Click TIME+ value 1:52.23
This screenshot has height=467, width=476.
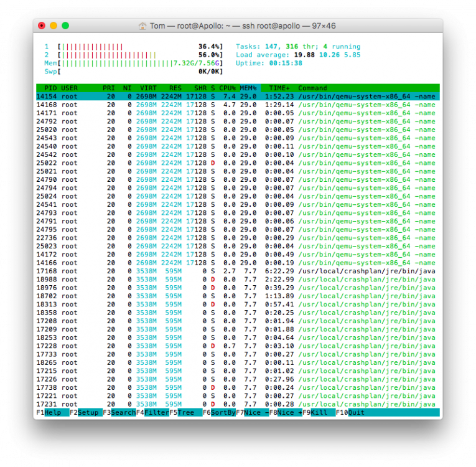click(279, 97)
